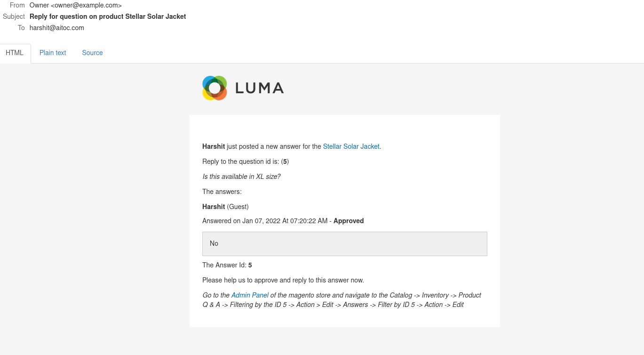Click the colorful LUMA circle logo
Image resolution: width=644 pixels, height=355 pixels.
pyautogui.click(x=215, y=88)
